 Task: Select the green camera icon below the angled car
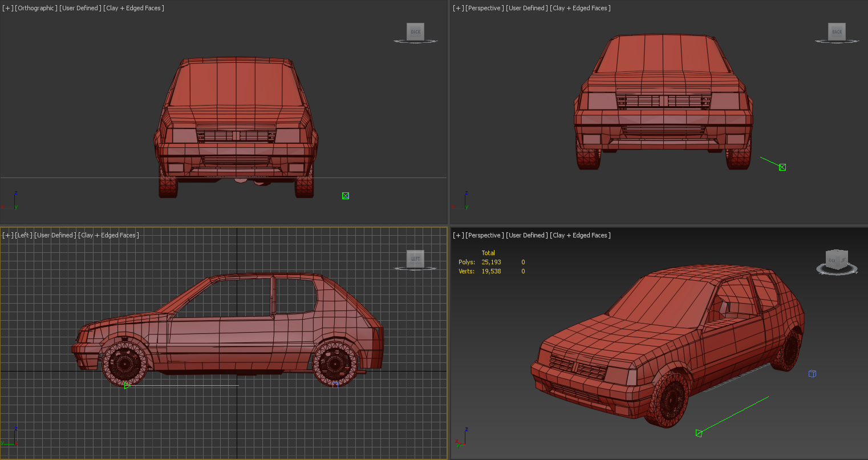tap(699, 433)
